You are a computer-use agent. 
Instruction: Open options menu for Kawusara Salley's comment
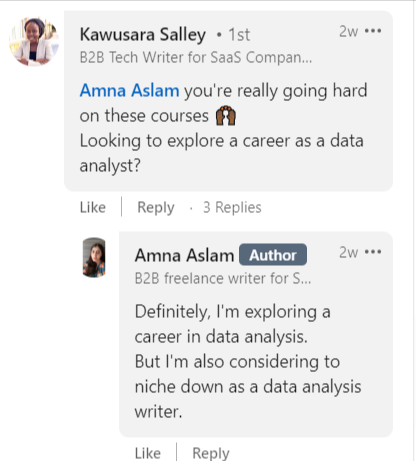tap(373, 31)
